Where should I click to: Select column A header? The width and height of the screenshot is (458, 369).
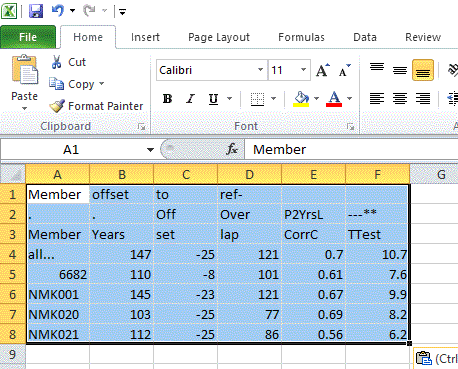point(58,174)
